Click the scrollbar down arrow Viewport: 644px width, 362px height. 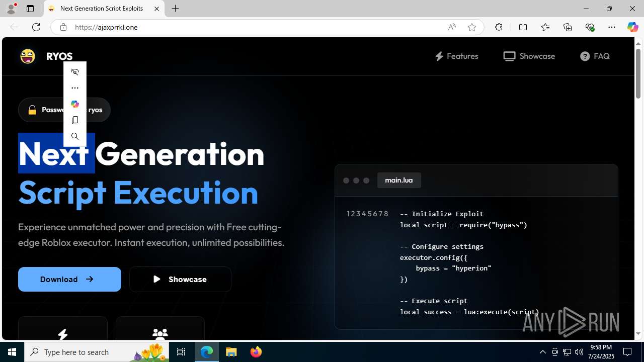(x=638, y=334)
